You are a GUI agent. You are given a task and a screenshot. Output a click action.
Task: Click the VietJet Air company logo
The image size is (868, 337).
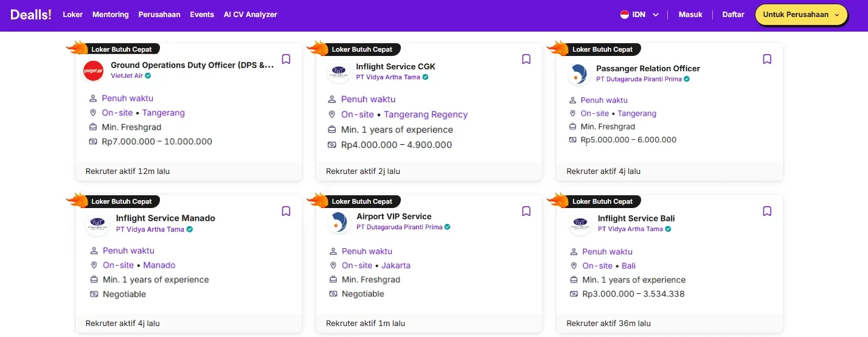(x=94, y=71)
